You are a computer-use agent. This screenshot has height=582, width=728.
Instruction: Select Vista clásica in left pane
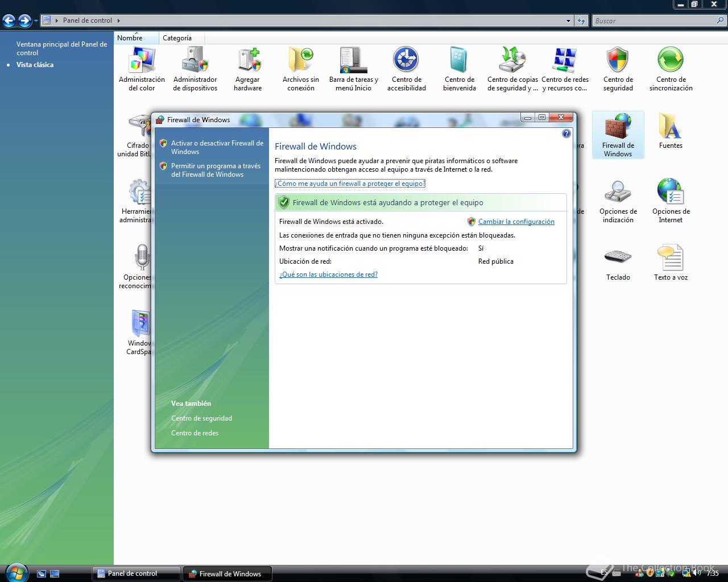(x=35, y=65)
